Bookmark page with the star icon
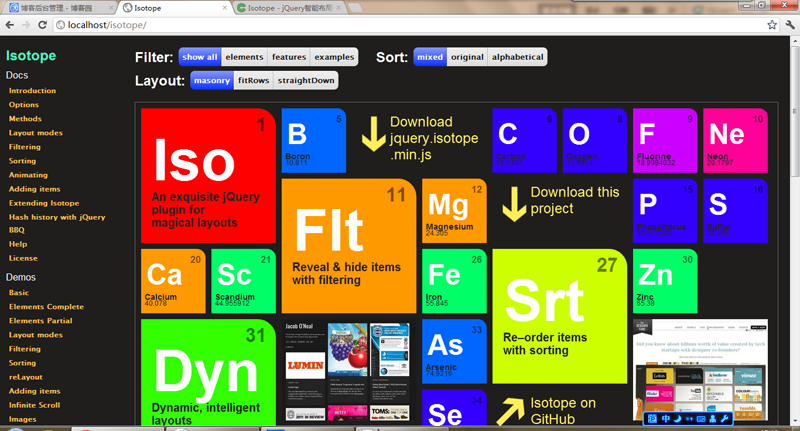The image size is (800, 431). pyautogui.click(x=772, y=24)
